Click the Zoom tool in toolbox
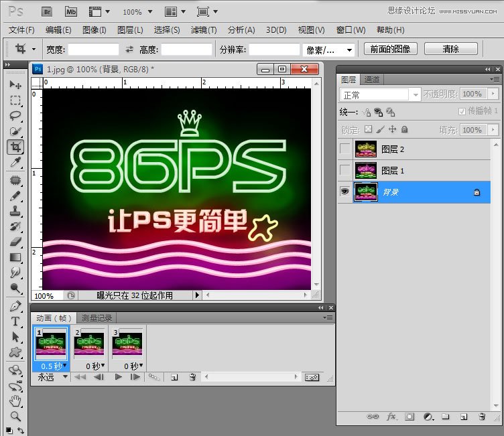 [15, 416]
